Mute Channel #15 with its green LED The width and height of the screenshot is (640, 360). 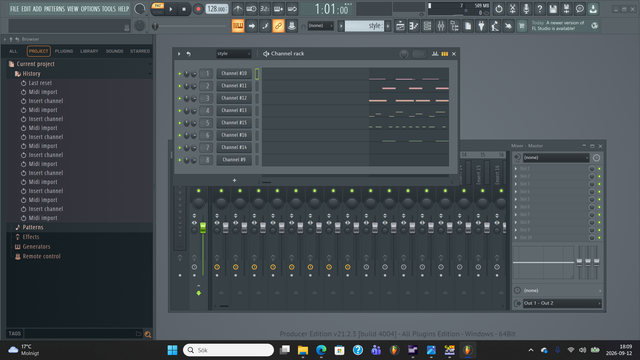[180, 123]
